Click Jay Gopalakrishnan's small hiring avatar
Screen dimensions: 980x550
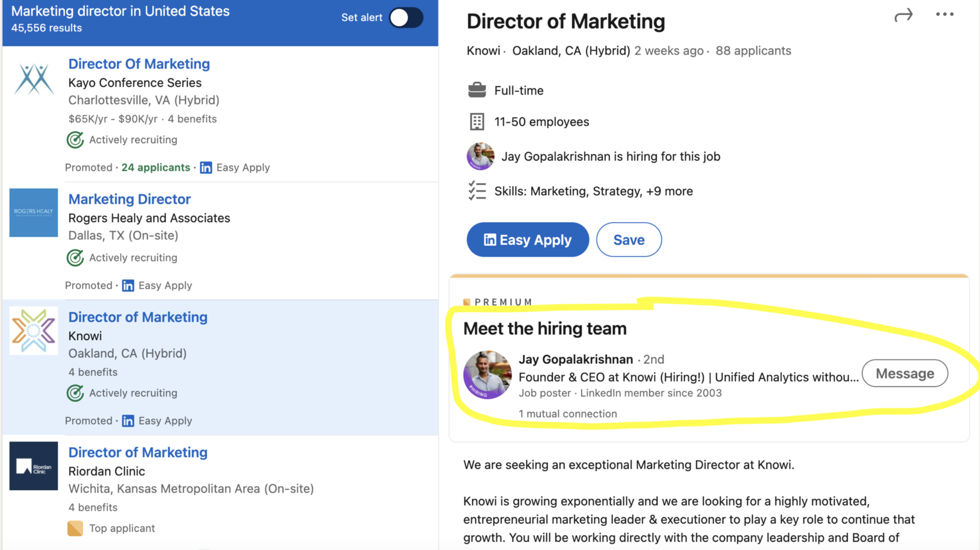click(480, 156)
